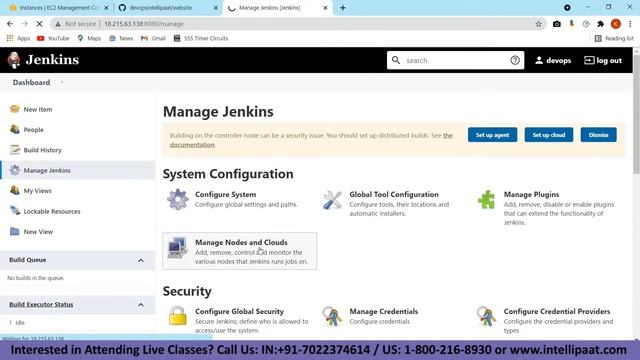
Task: Open the New Item sidebar icon
Action: click(15, 109)
